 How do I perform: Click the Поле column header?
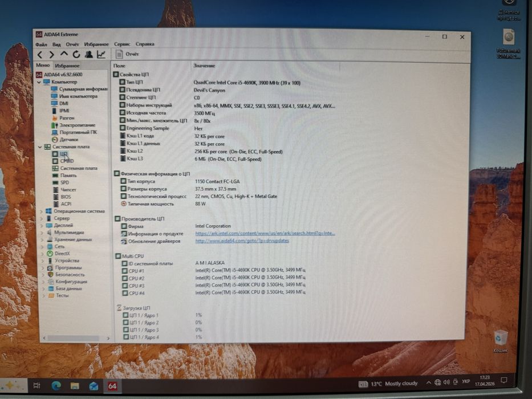119,66
